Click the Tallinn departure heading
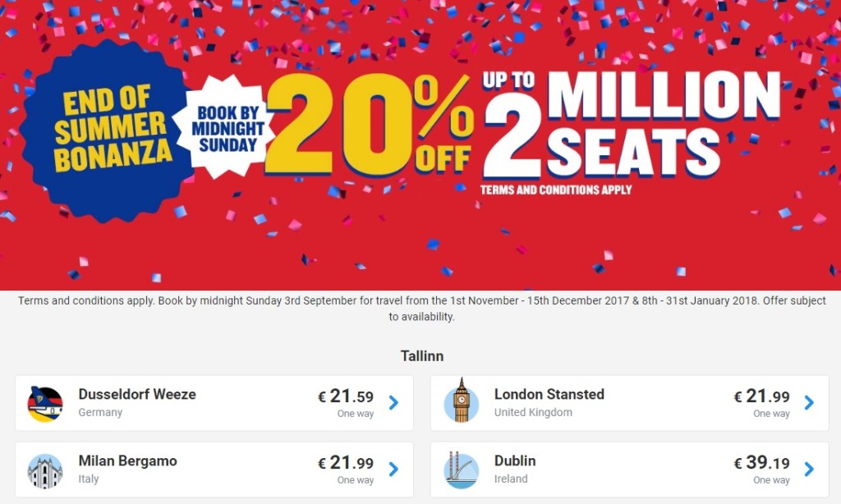841x504 pixels. click(x=422, y=356)
